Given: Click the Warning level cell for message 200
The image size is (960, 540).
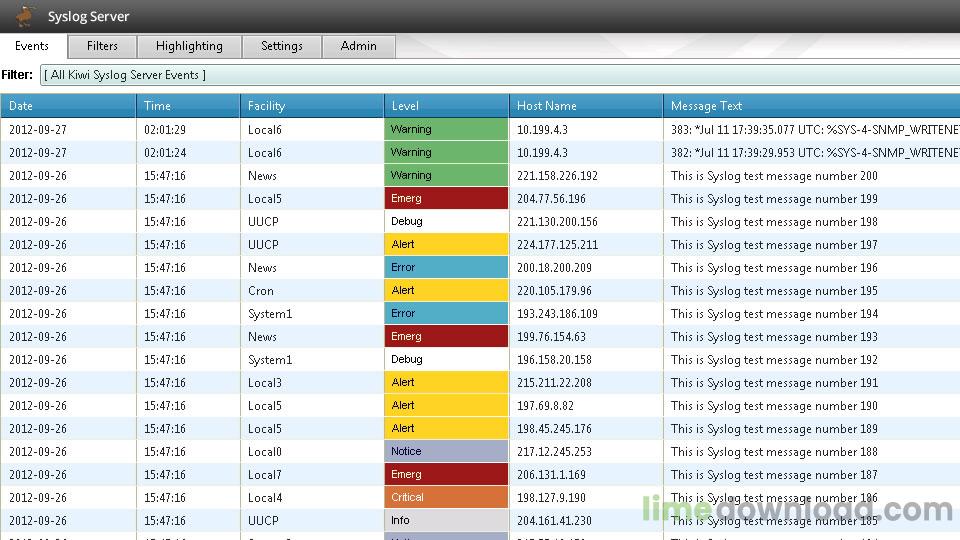Looking at the screenshot, I should [446, 175].
